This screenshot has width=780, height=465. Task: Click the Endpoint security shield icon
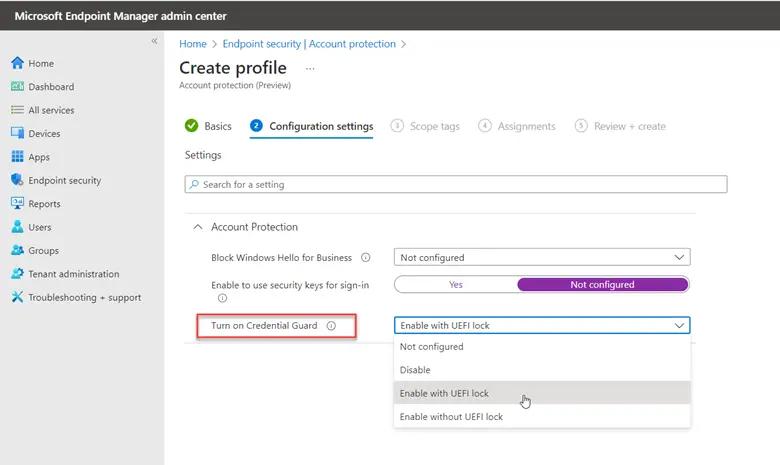[17, 180]
